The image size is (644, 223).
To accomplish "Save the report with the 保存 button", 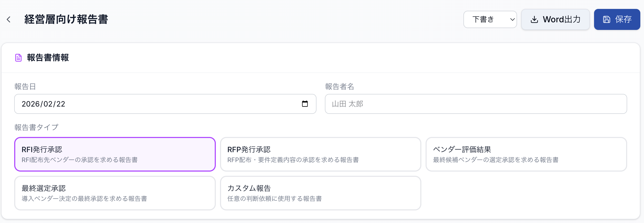I will 617,19.
